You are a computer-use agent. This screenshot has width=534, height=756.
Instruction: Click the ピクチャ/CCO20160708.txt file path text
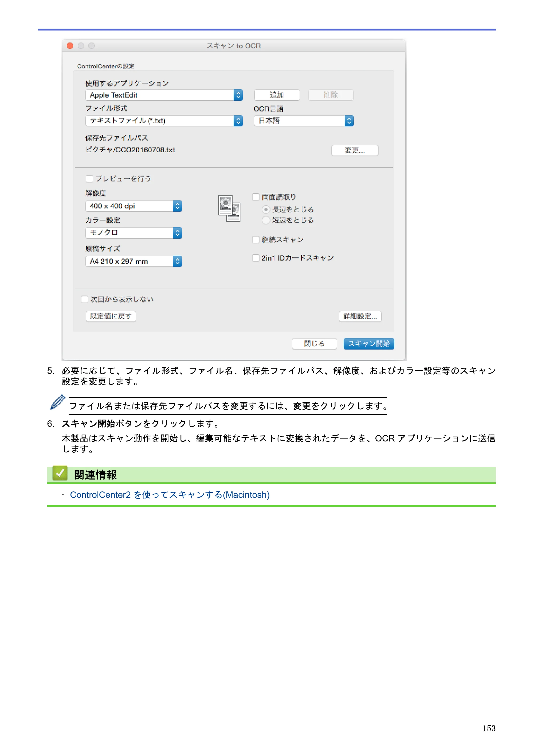click(130, 150)
